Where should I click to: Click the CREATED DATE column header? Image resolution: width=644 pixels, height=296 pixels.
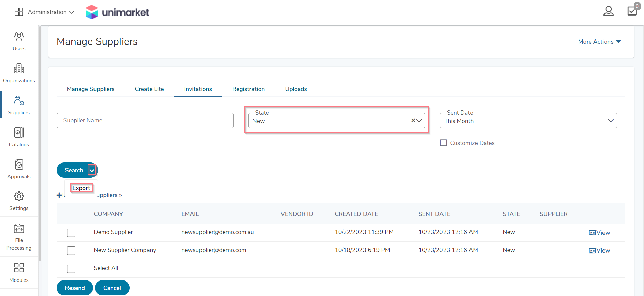pyautogui.click(x=356, y=214)
